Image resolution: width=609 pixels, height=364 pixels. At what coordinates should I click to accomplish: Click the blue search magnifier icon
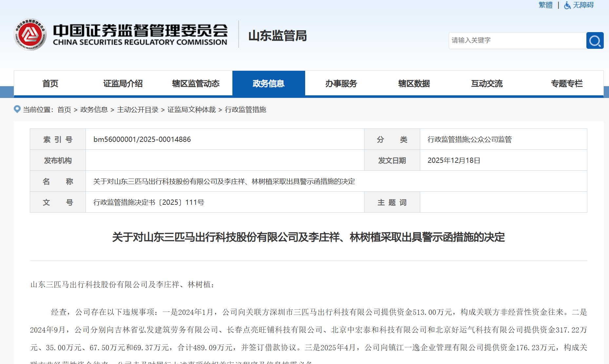(x=595, y=41)
